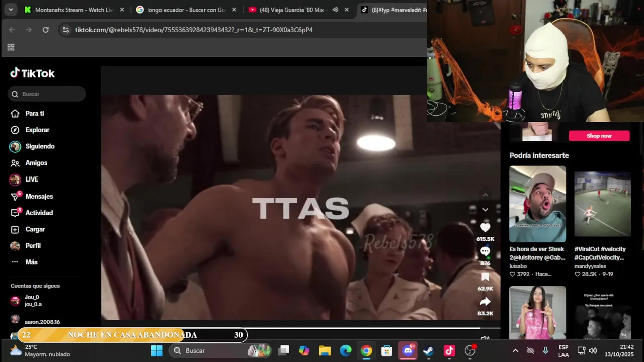View site information icon in address bar
Screen dimensions: 644x362
(x=65, y=30)
